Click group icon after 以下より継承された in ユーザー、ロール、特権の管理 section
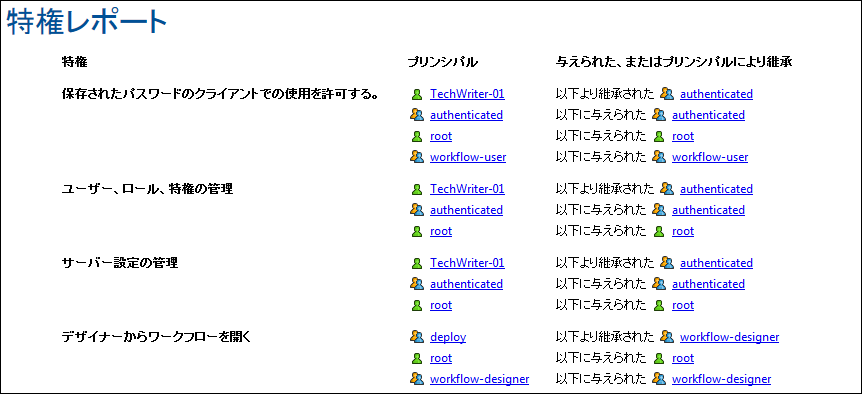This screenshot has width=862, height=394. [x=667, y=189]
